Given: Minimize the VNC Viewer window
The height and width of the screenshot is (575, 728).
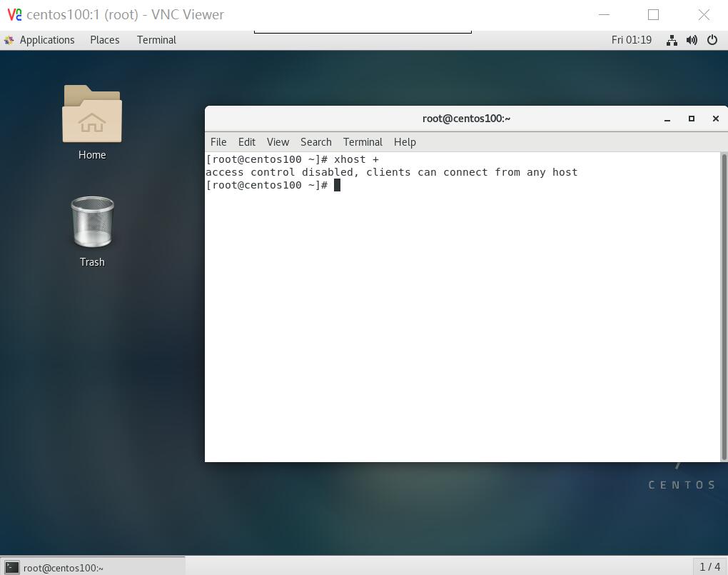Looking at the screenshot, I should point(604,14).
